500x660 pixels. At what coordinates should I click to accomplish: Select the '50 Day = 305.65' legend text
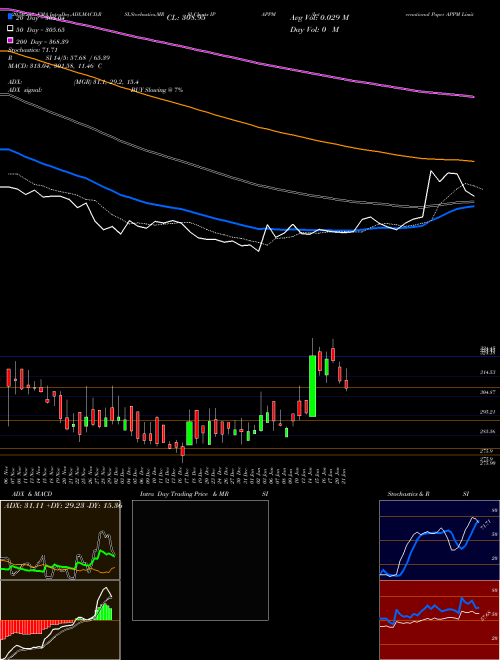(x=40, y=30)
